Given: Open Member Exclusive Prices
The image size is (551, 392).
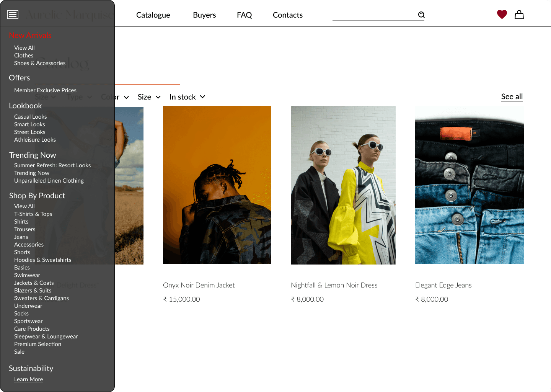Looking at the screenshot, I should coord(45,90).
